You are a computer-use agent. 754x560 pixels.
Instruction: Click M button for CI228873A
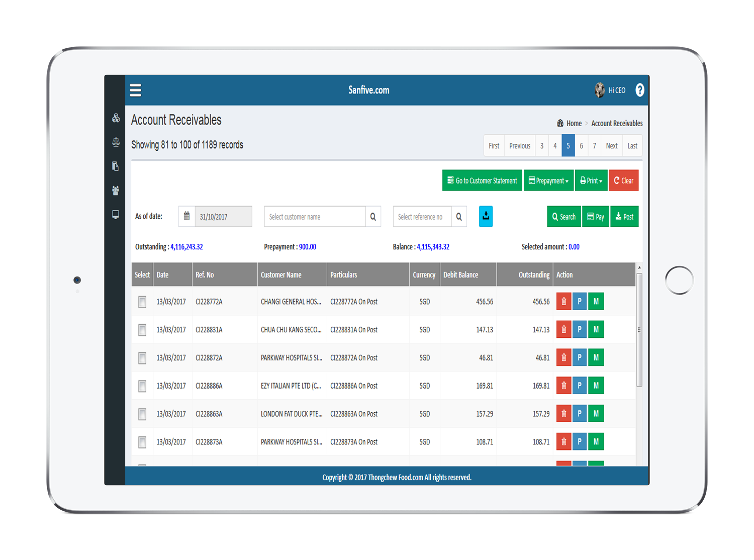(x=596, y=442)
